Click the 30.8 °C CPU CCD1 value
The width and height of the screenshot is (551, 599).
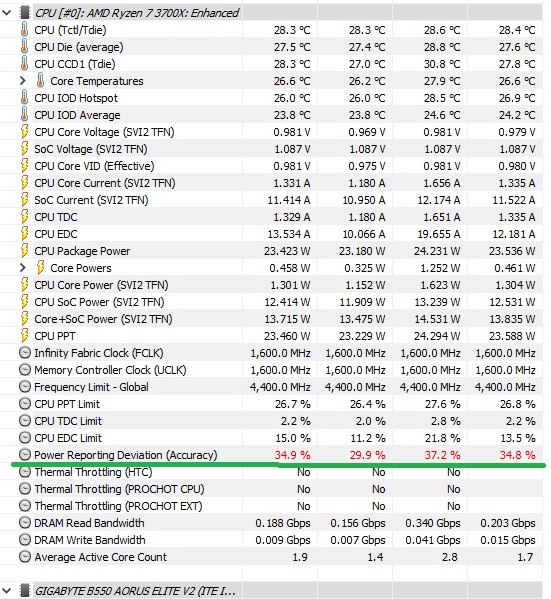pos(442,64)
